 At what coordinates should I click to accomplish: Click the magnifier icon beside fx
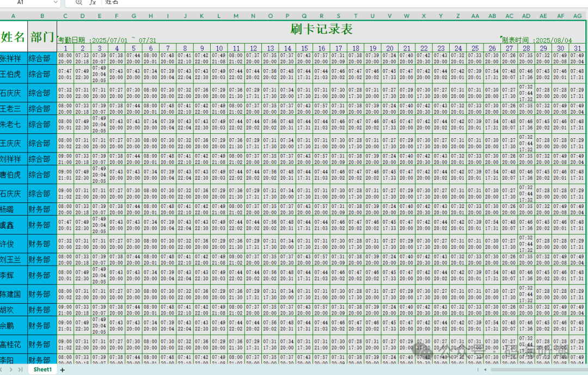pos(79,2)
